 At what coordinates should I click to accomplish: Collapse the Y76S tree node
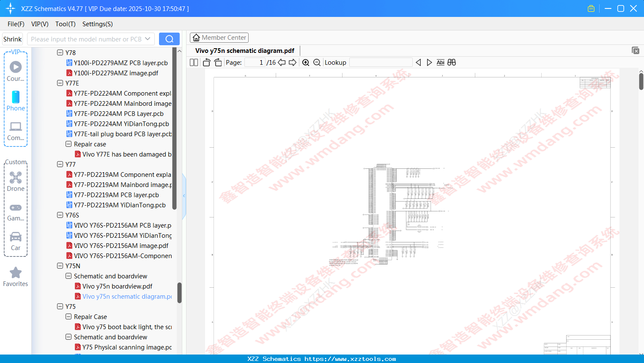pyautogui.click(x=60, y=215)
